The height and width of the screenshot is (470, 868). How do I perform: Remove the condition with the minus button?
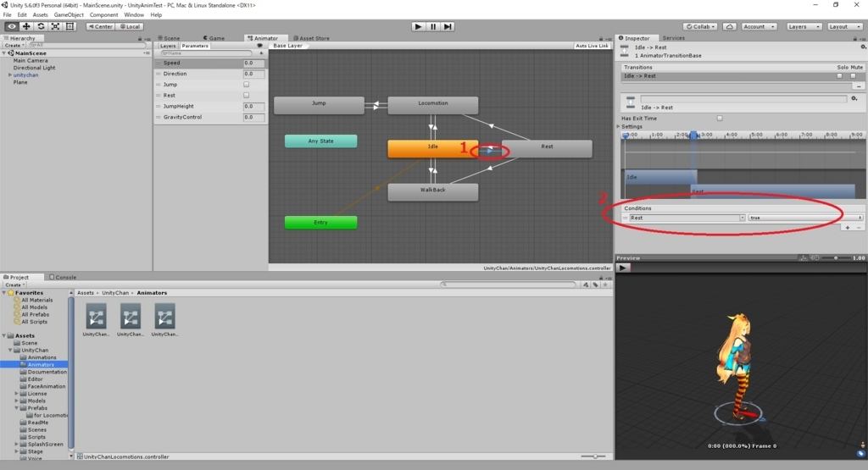[x=860, y=228]
